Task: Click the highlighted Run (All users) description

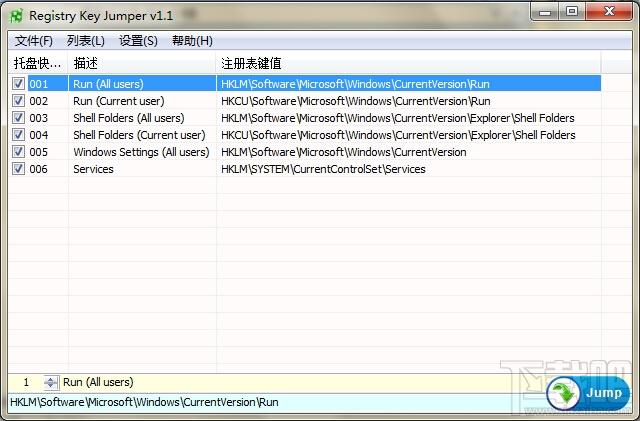Action: [108, 84]
